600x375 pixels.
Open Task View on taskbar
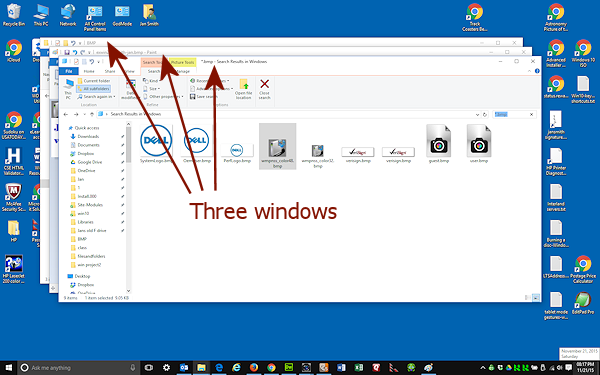(x=149, y=368)
